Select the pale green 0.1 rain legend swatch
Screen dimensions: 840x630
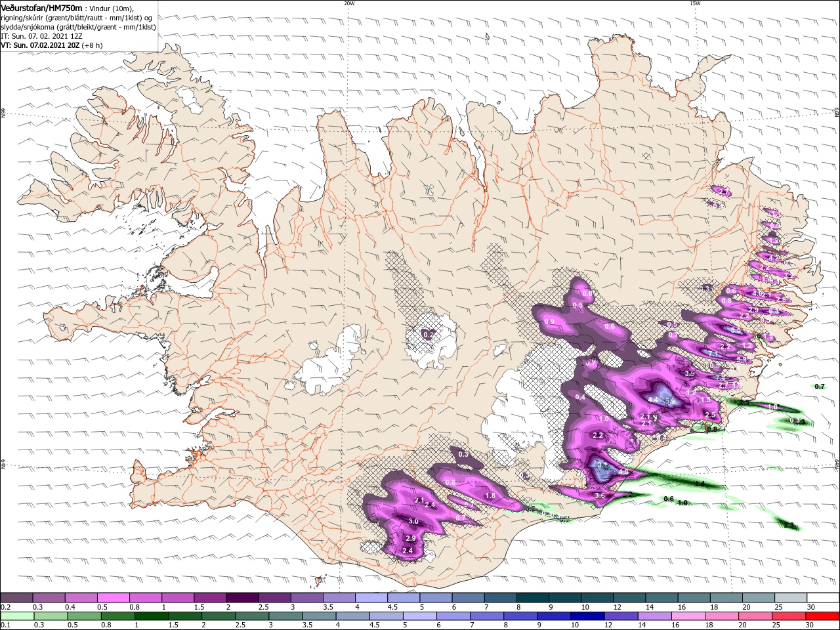pyautogui.click(x=17, y=616)
